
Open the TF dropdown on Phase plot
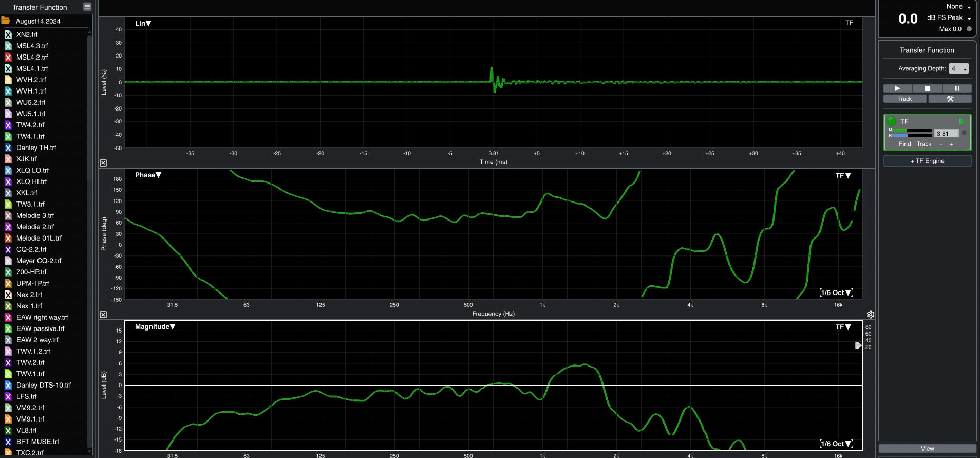point(843,175)
